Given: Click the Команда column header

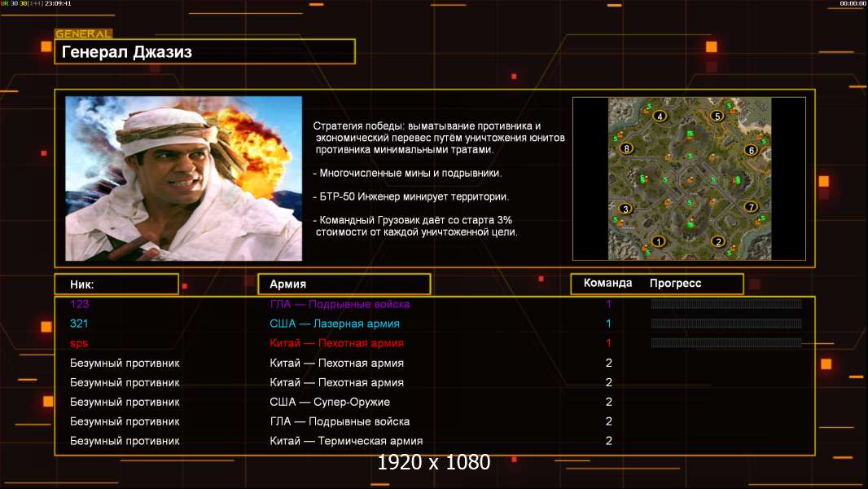Looking at the screenshot, I should coord(607,284).
